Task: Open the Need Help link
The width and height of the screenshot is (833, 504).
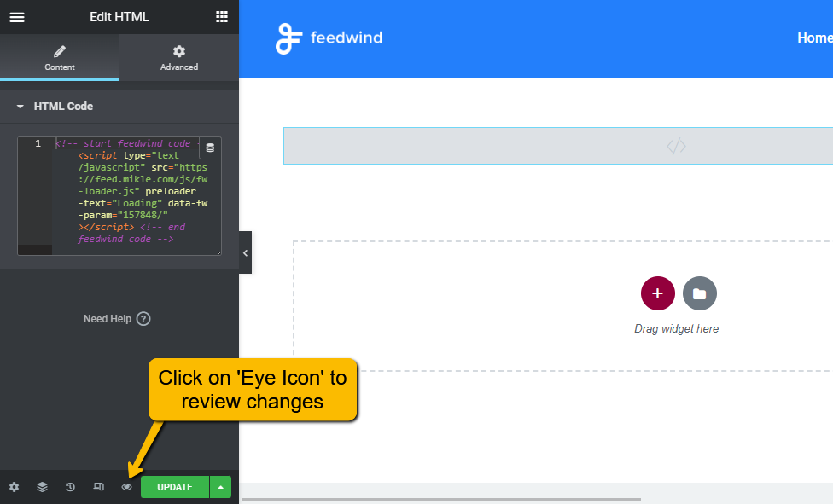Action: click(117, 318)
